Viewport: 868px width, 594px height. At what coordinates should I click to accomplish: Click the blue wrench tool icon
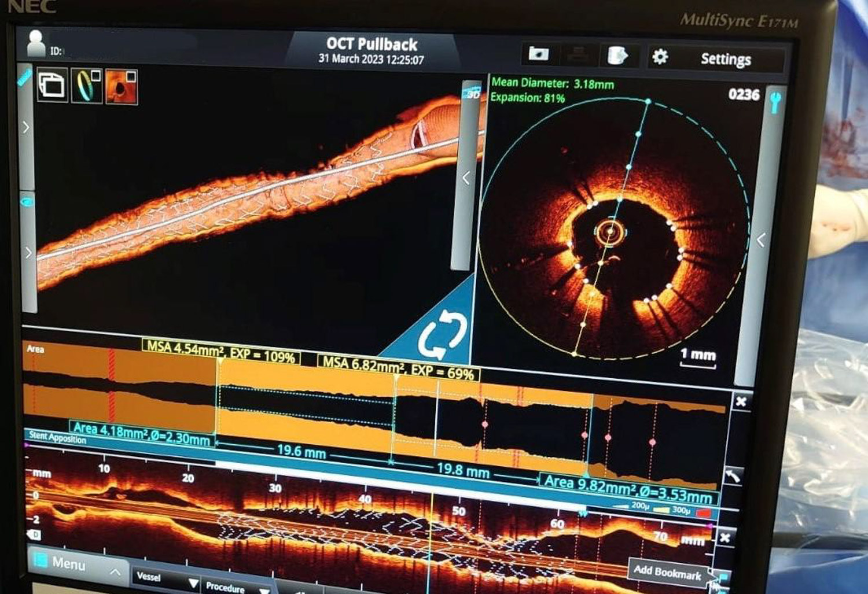(775, 102)
